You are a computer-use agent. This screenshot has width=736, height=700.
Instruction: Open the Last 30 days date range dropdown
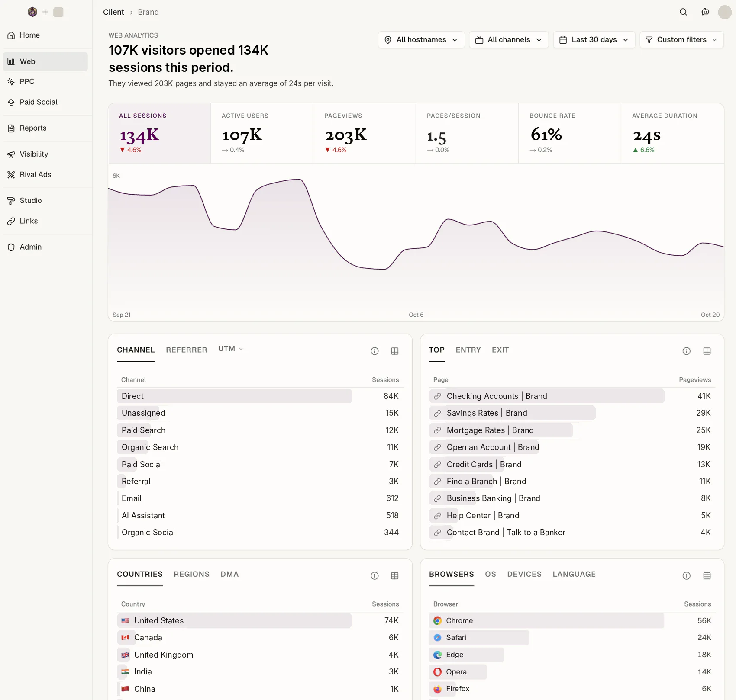tap(594, 40)
